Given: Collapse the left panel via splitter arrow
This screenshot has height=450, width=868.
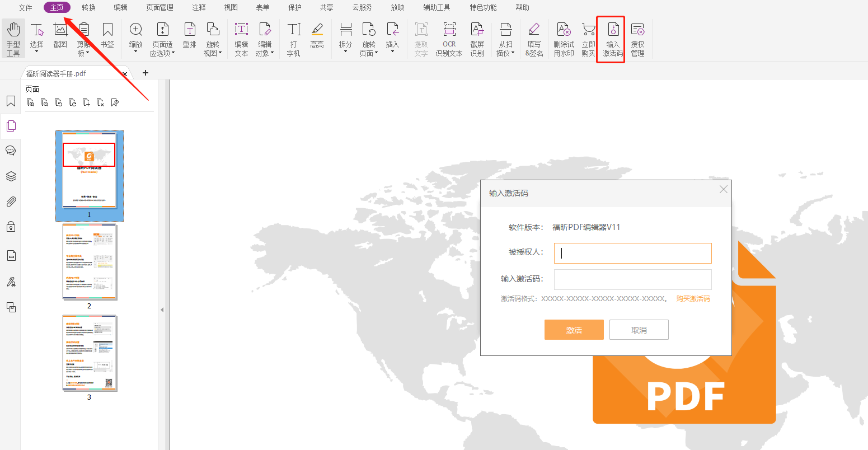Looking at the screenshot, I should (x=162, y=310).
